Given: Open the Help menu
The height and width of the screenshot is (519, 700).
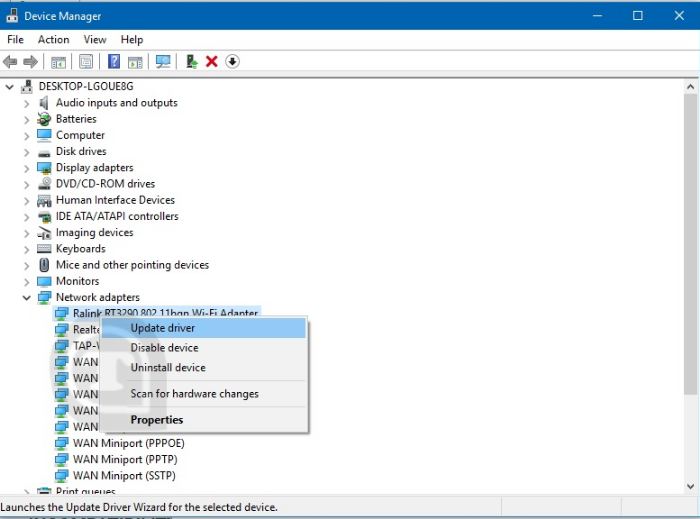Looking at the screenshot, I should (132, 39).
